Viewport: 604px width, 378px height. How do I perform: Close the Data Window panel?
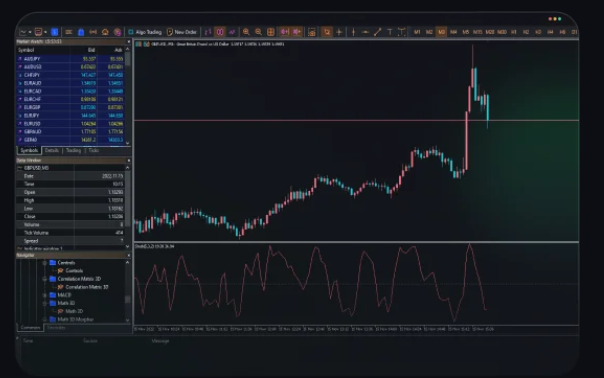point(128,160)
